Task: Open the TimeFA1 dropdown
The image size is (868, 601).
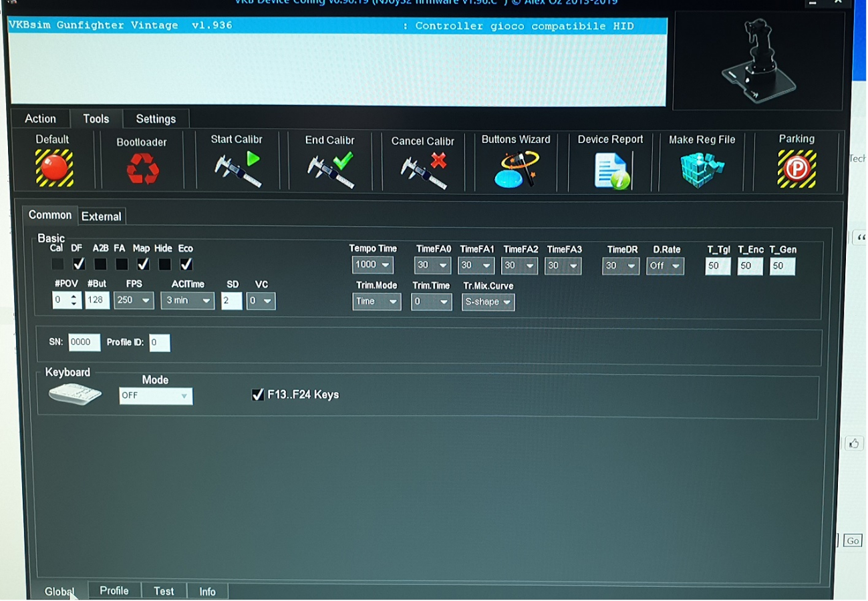Action: click(476, 266)
